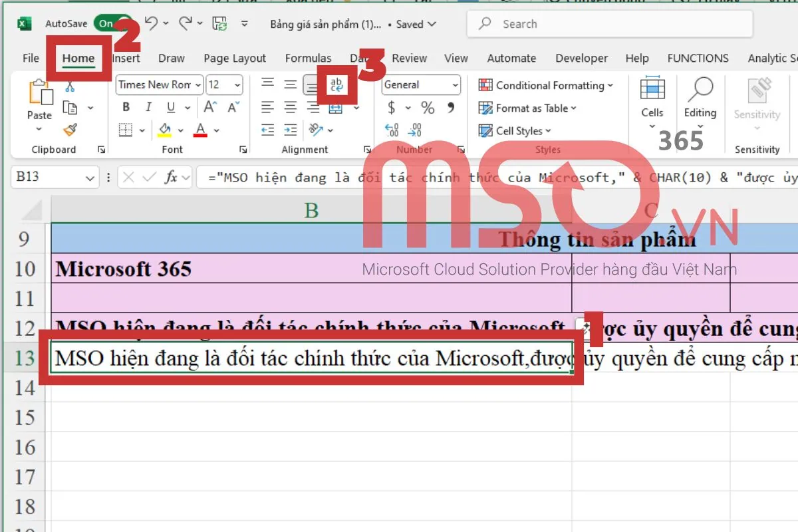The height and width of the screenshot is (532, 798).
Task: Click the Increase Indent icon
Action: 290,130
